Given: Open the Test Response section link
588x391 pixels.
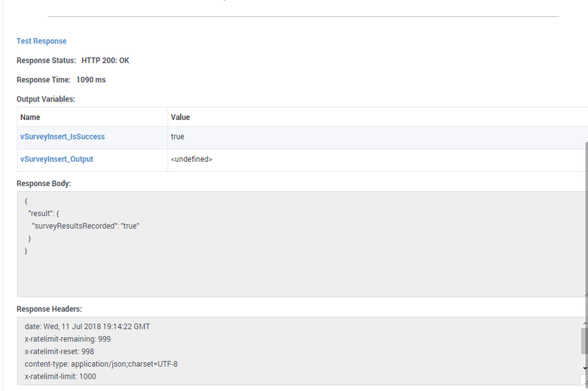Looking at the screenshot, I should [42, 41].
